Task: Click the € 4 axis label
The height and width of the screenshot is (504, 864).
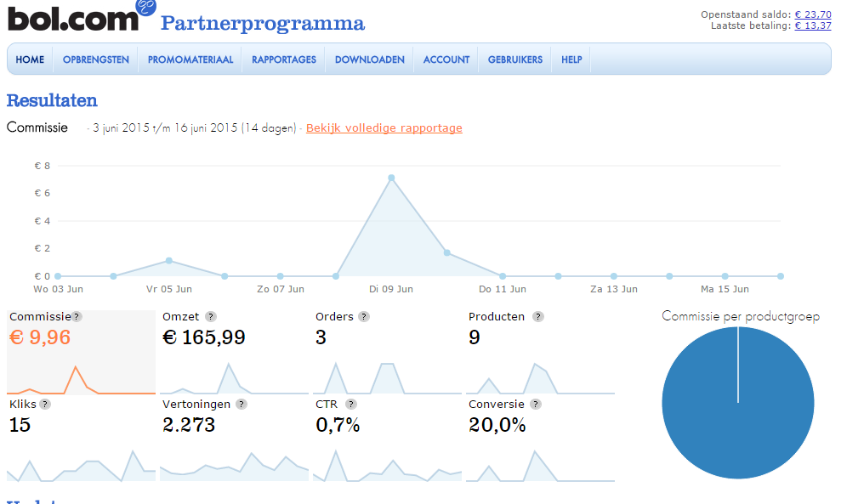Action: [x=43, y=221]
